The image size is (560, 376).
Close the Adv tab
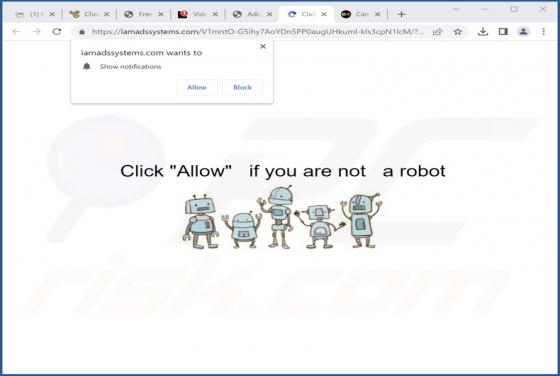(269, 14)
